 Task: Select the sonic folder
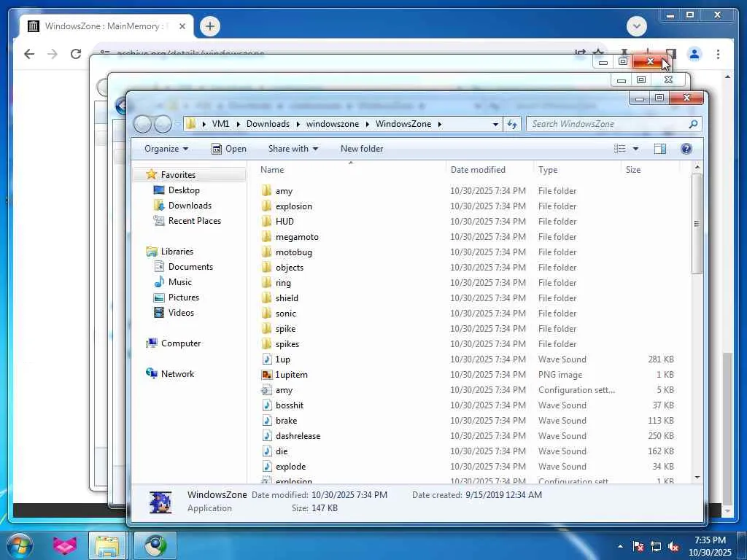click(x=285, y=314)
